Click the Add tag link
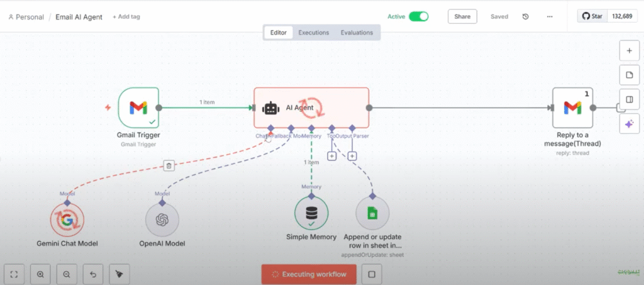The width and height of the screenshot is (644, 285). pos(126,17)
